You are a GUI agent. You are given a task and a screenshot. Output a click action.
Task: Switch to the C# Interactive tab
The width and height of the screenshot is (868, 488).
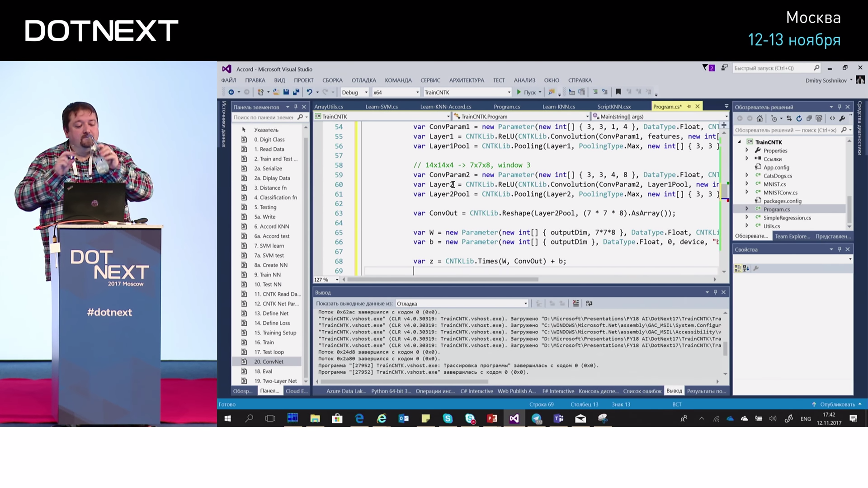coord(476,391)
